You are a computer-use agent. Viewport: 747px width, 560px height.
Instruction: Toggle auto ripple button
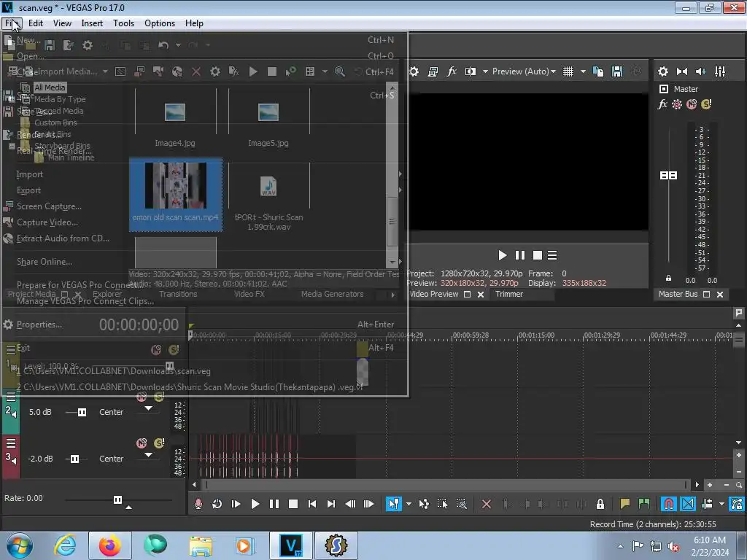[x=707, y=504]
